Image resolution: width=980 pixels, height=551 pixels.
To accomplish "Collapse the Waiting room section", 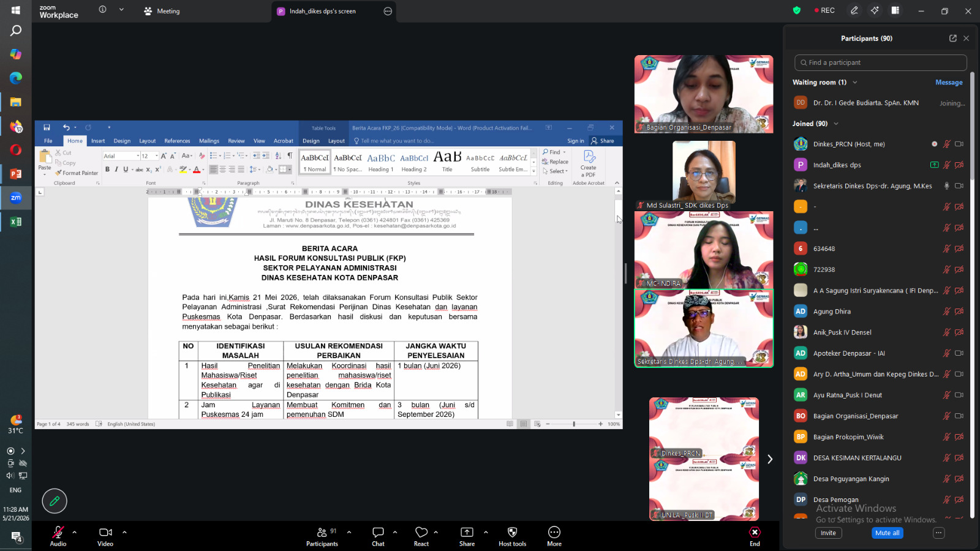I will [x=855, y=82].
